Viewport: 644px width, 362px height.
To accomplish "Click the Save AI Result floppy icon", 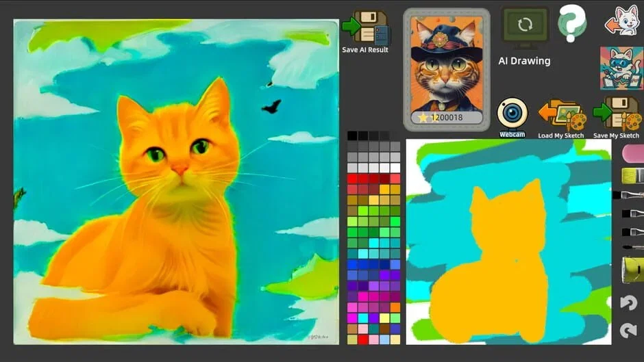I will pos(365,27).
